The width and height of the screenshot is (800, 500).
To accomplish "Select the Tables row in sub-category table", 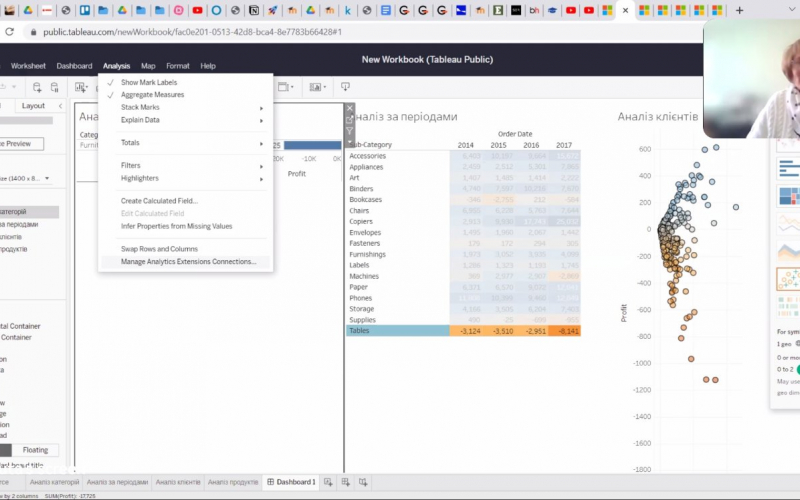I will pos(398,331).
